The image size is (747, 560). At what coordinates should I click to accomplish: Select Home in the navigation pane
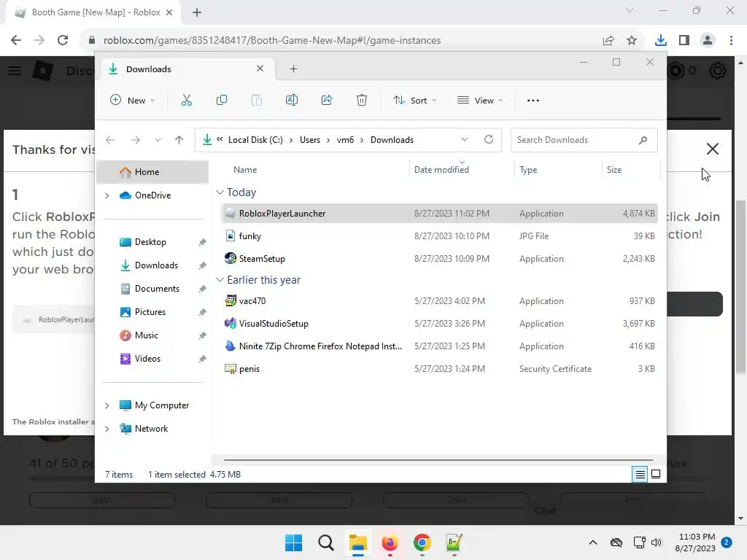click(x=152, y=172)
